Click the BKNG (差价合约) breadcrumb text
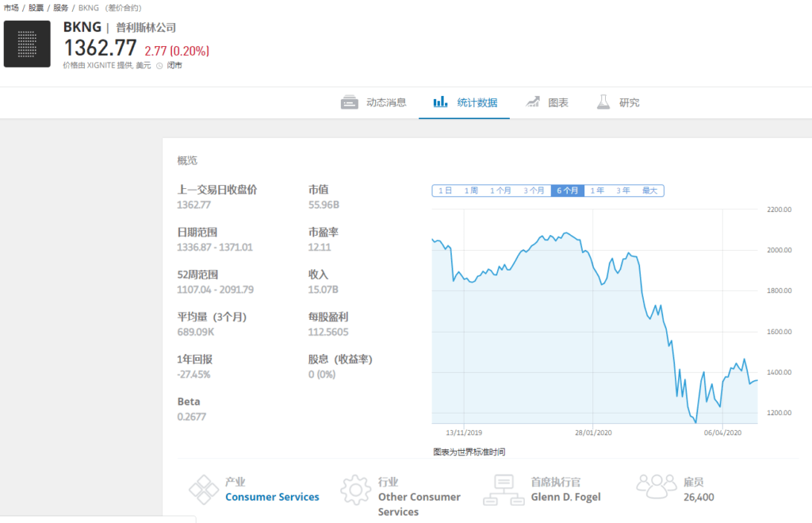The image size is (812, 523). coord(109,8)
